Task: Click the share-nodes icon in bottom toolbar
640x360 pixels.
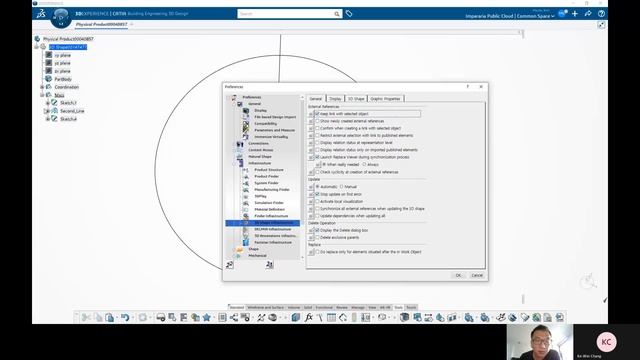Action: pyautogui.click(x=233, y=317)
